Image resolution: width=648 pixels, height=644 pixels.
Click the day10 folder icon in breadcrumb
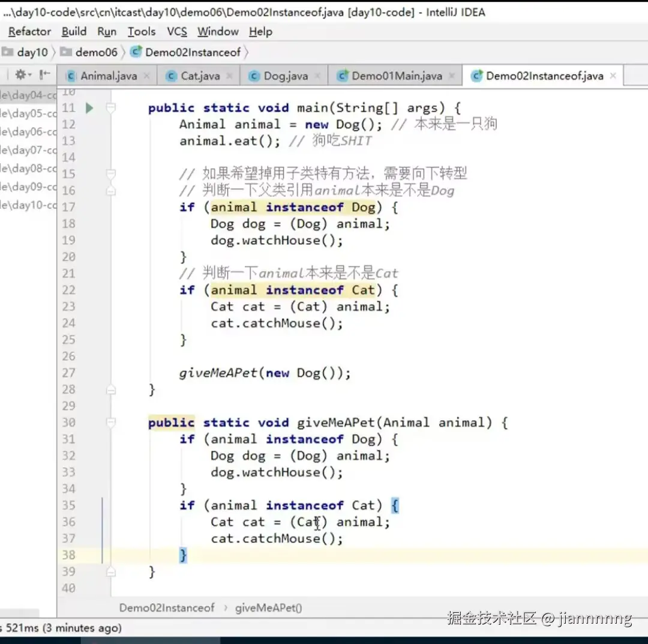coord(7,52)
